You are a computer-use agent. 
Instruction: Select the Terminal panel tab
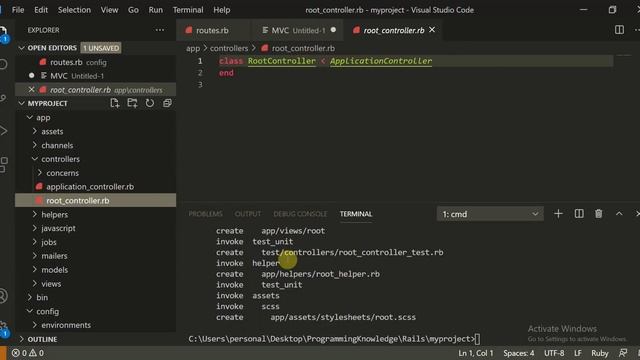click(x=356, y=214)
